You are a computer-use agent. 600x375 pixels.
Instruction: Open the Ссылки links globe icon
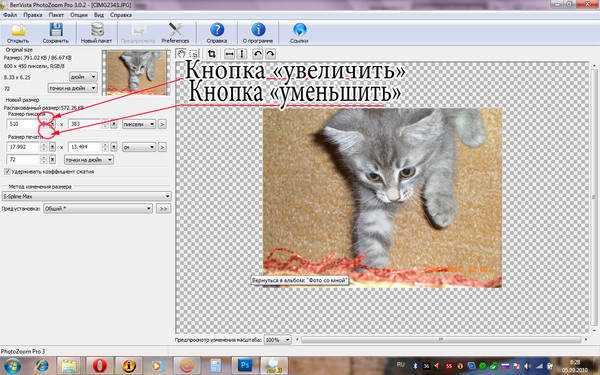click(299, 33)
